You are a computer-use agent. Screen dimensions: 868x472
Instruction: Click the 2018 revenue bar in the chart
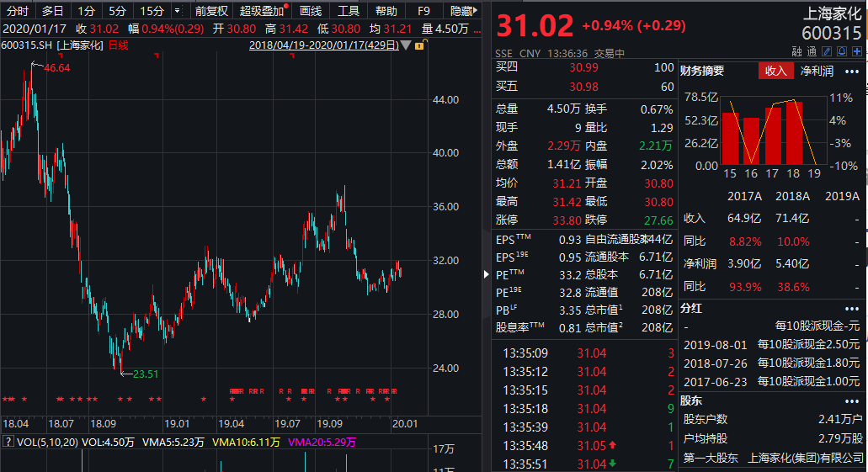(x=794, y=133)
